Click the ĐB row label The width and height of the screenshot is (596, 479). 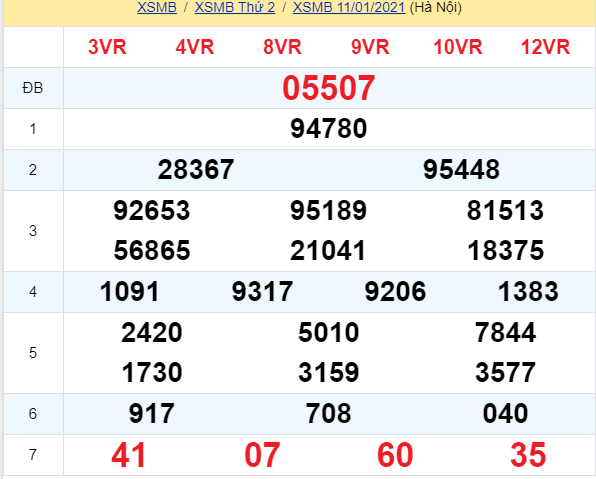point(33,88)
